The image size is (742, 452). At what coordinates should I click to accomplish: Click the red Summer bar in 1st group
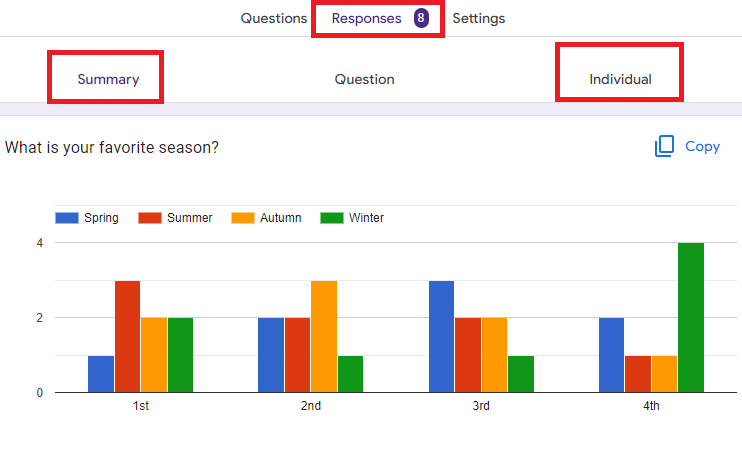(127, 337)
